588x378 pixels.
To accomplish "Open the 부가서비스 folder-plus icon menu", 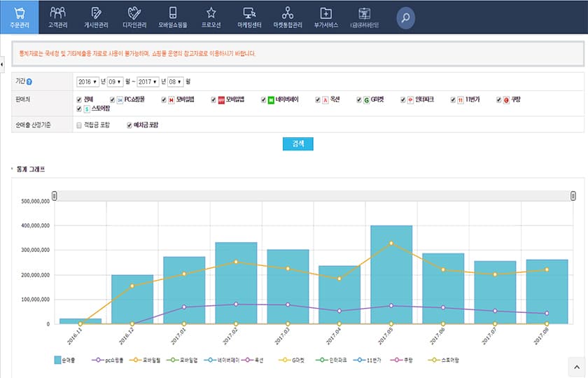I will [326, 17].
